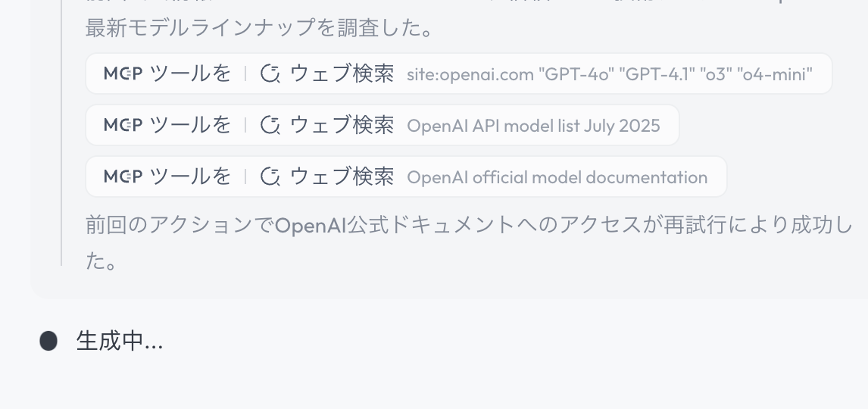
Task: Open the OpenAI API model list July 2025 query
Action: pos(534,126)
